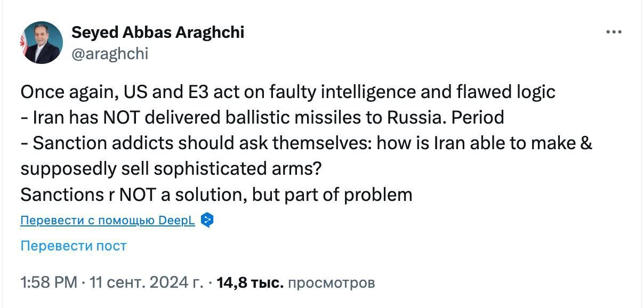Click the "supposedly sell sophisticated arms?" line
This screenshot has height=308, width=644.
tap(171, 169)
